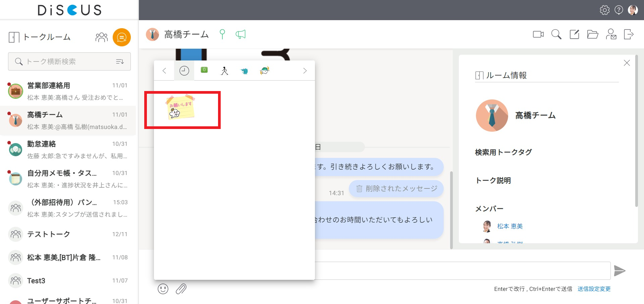The height and width of the screenshot is (304, 644).
Task: Select the teal character stamp set tab
Action: click(245, 71)
